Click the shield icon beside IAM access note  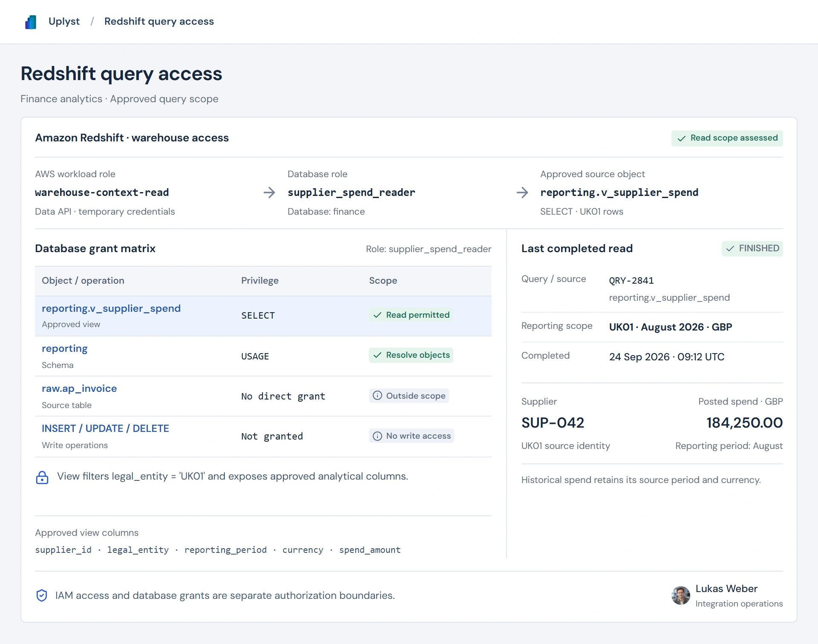42,595
